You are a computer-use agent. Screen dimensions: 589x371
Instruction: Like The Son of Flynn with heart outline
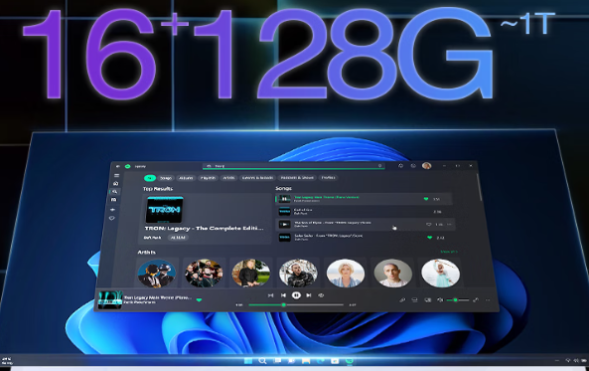(x=429, y=225)
